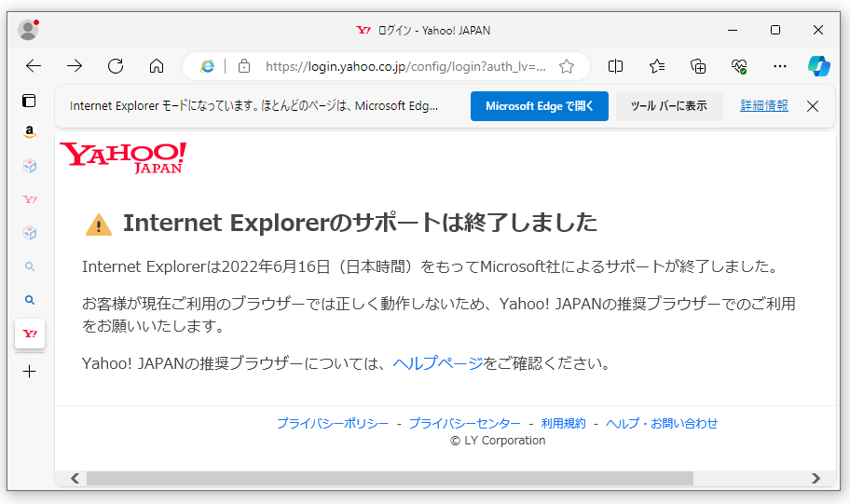Click the scrollbar right arrow
Image resolution: width=850 pixels, height=504 pixels.
816,478
